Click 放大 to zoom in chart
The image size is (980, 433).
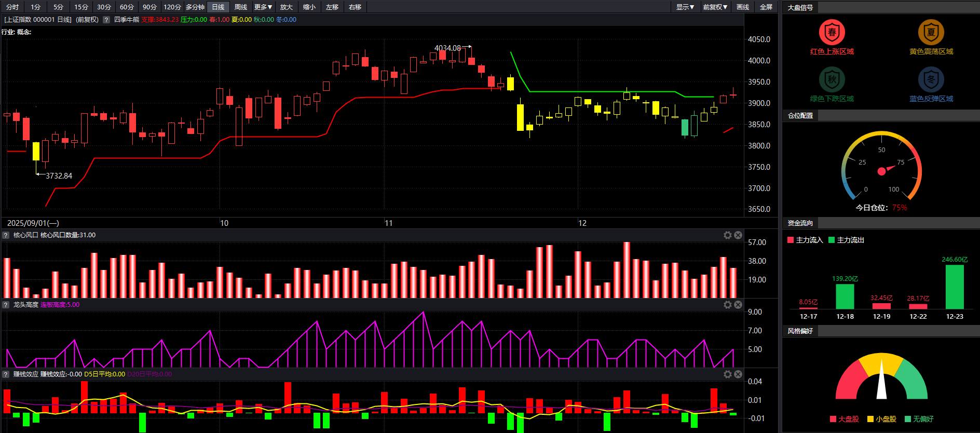click(x=287, y=7)
